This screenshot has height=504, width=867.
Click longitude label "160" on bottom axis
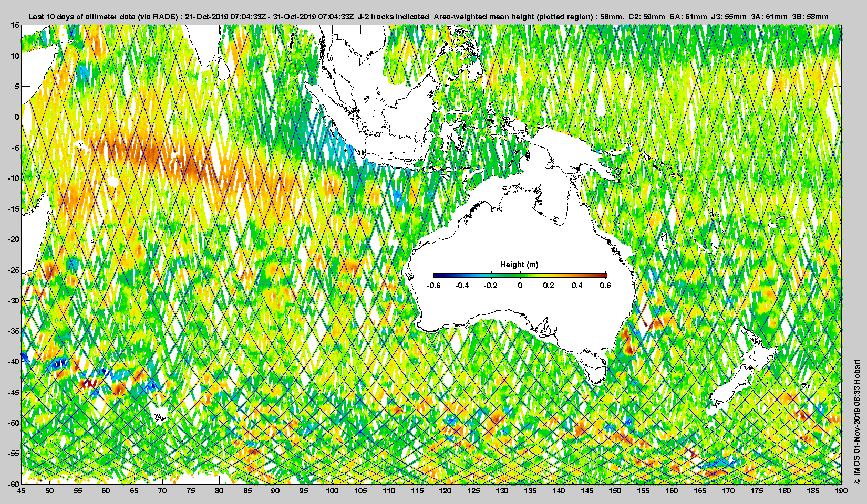[672, 491]
